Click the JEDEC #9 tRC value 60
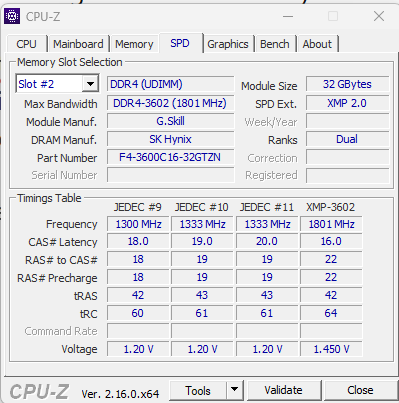399x403 pixels. [x=138, y=313]
